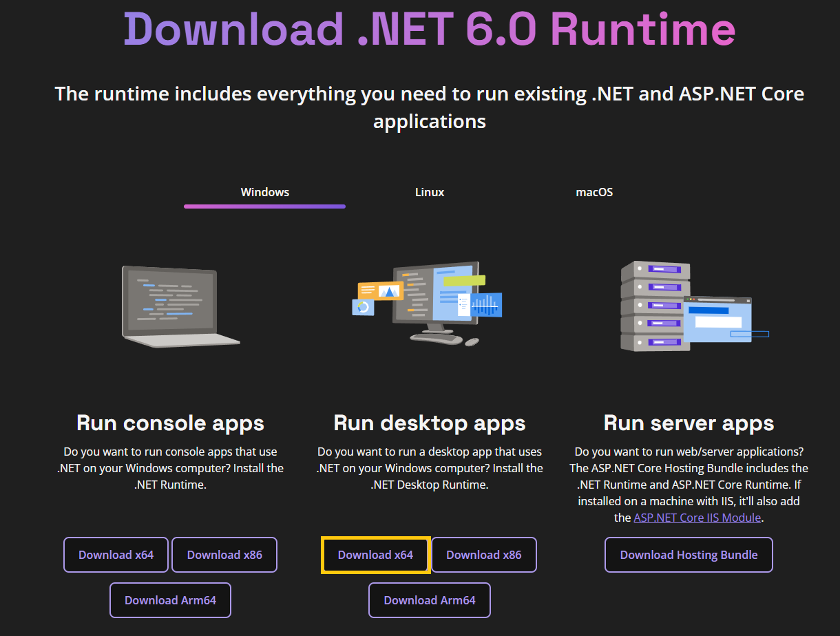
Task: Switch to the Linux tab
Action: point(430,192)
